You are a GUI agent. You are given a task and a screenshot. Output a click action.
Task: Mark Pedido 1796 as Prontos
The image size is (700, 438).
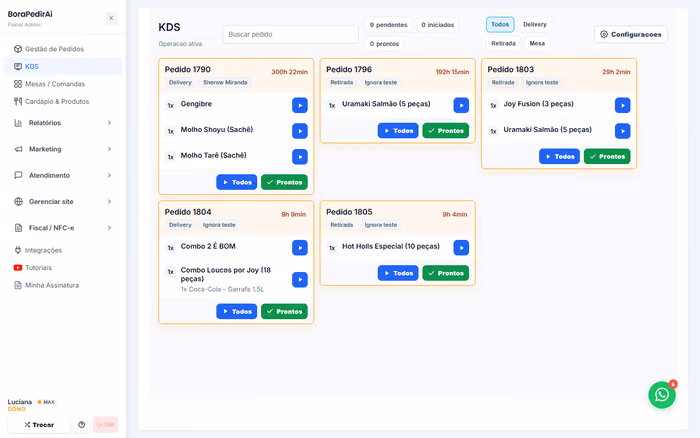click(446, 131)
